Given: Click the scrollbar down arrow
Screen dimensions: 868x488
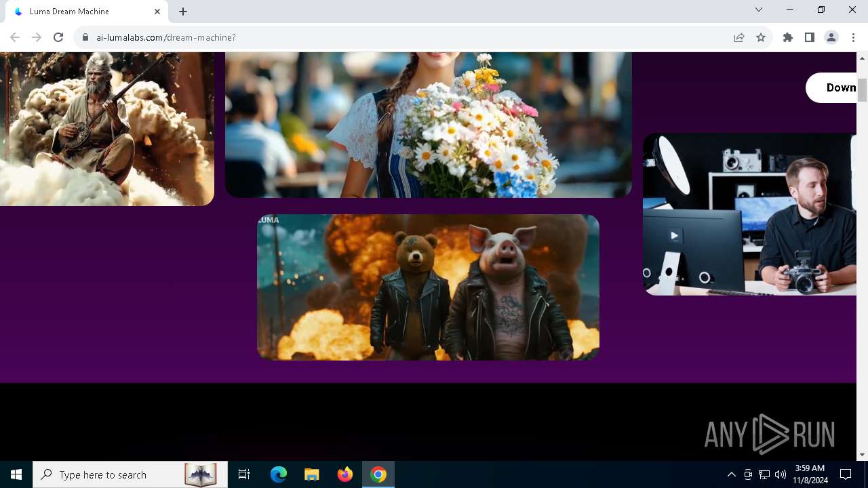Looking at the screenshot, I should point(862,455).
